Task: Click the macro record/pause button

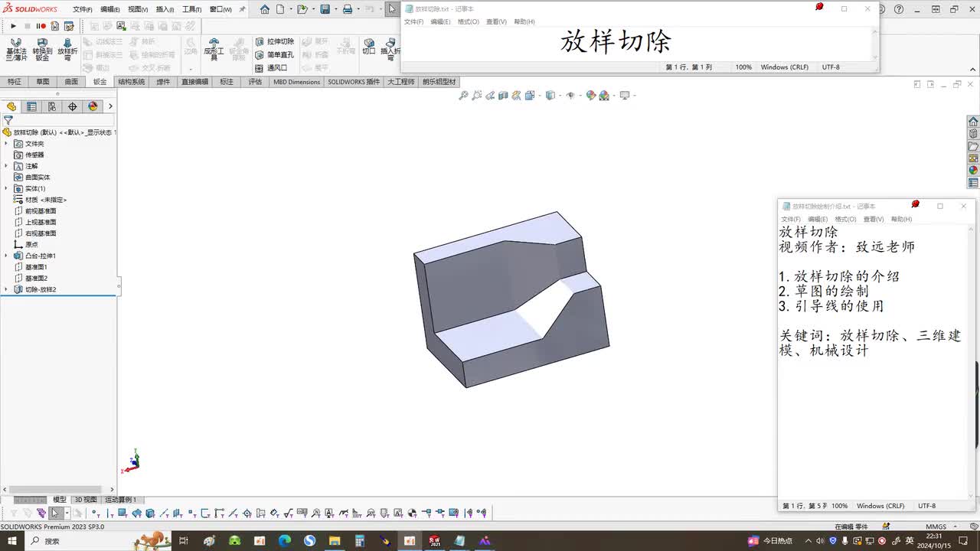Action: click(41, 26)
